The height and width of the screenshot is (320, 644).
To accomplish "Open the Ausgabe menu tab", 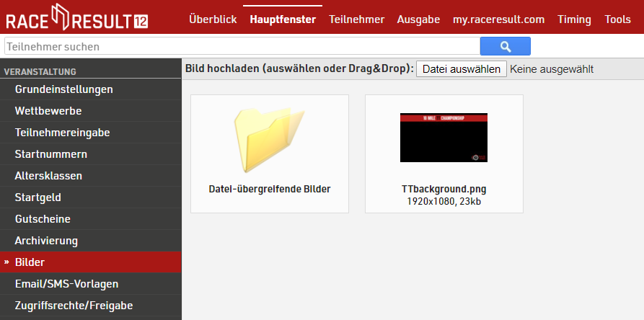I will 418,19.
